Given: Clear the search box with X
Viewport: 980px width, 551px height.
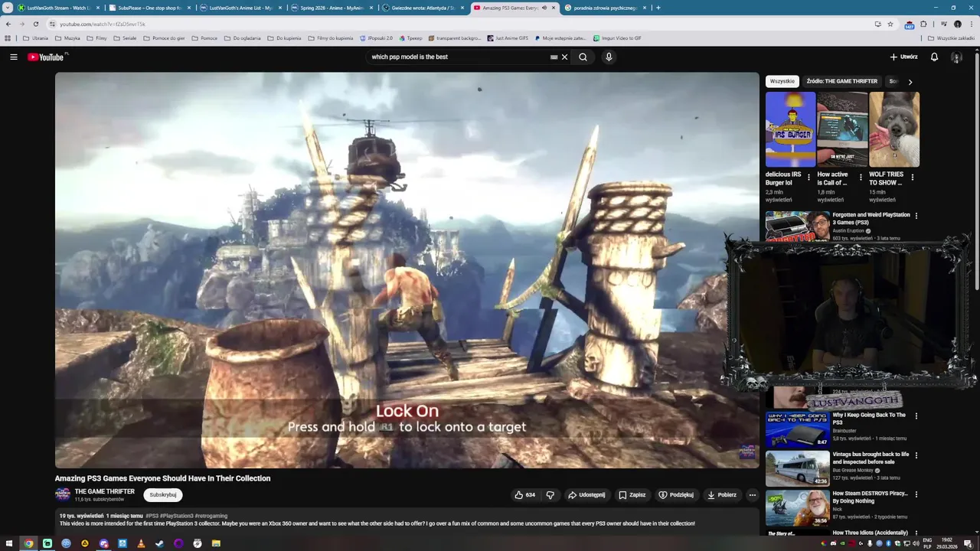Looking at the screenshot, I should click(564, 57).
